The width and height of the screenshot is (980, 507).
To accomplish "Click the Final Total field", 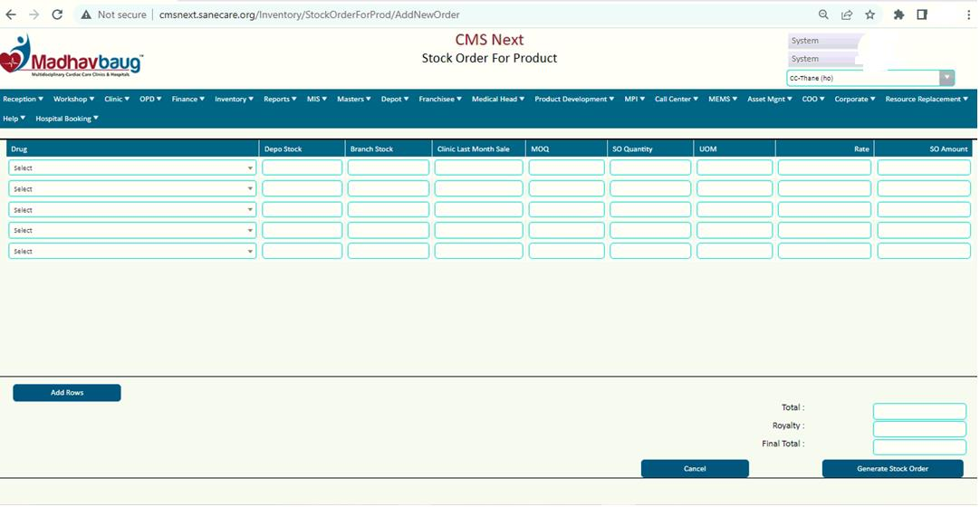I will coord(919,447).
